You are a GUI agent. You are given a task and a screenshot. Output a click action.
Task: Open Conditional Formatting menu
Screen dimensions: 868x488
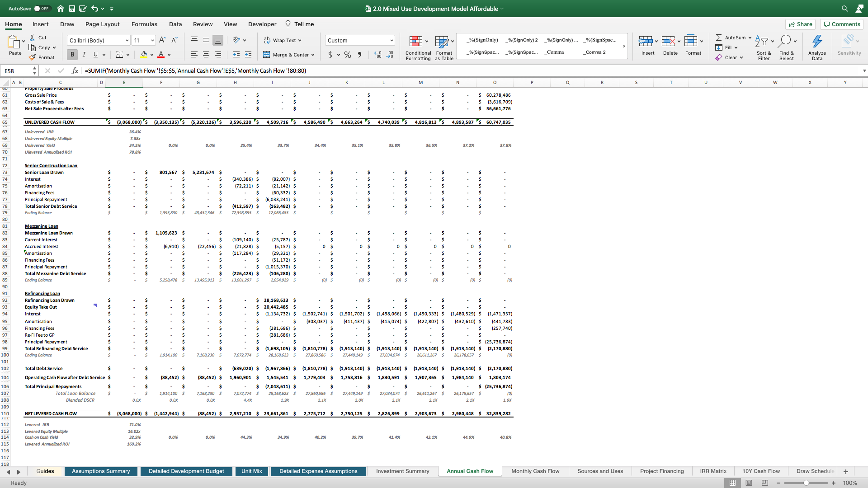[418, 47]
